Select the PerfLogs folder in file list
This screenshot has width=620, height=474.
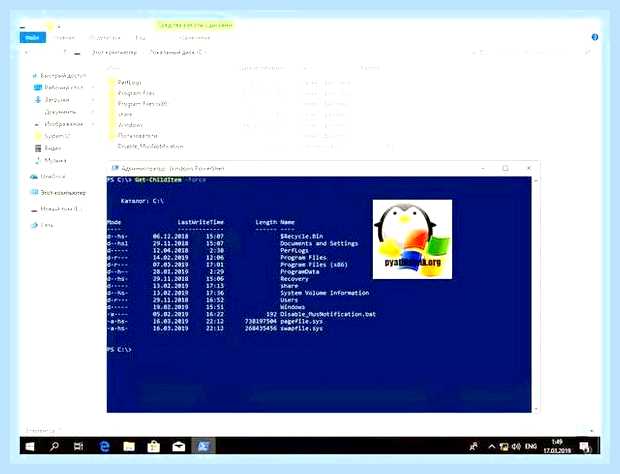(129, 82)
